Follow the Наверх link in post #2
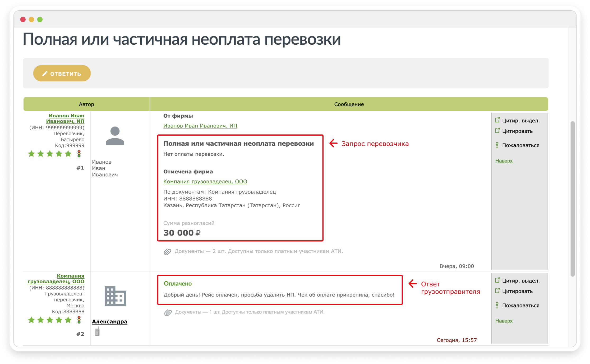 click(504, 321)
